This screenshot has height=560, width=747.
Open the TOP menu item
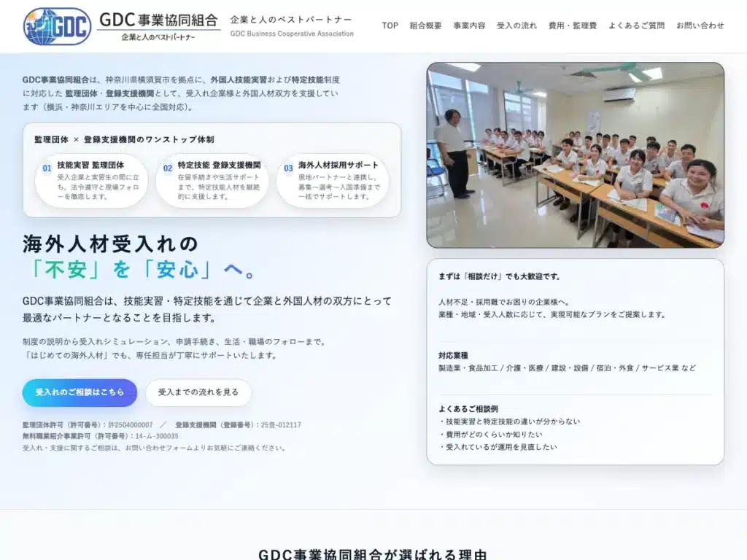390,26
